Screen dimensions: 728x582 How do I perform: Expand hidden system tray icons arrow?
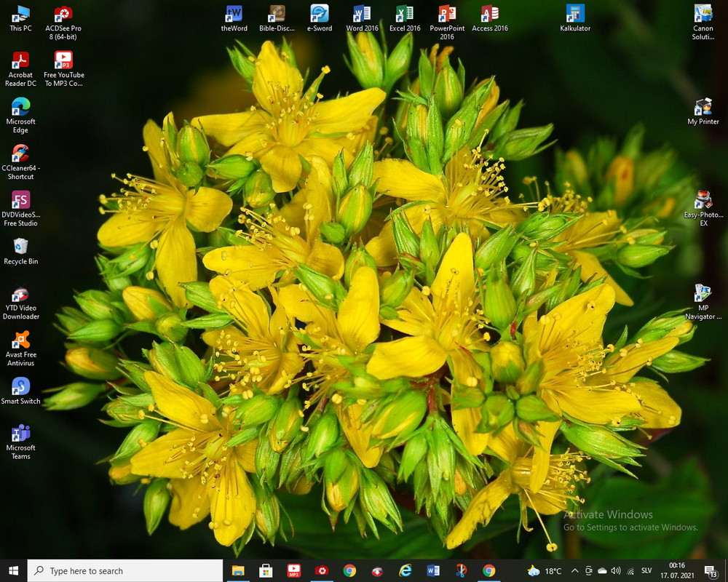coord(575,571)
